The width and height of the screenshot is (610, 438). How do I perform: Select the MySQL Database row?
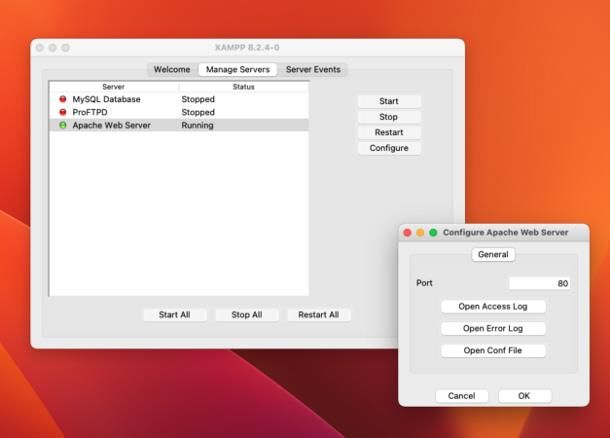coord(179,99)
